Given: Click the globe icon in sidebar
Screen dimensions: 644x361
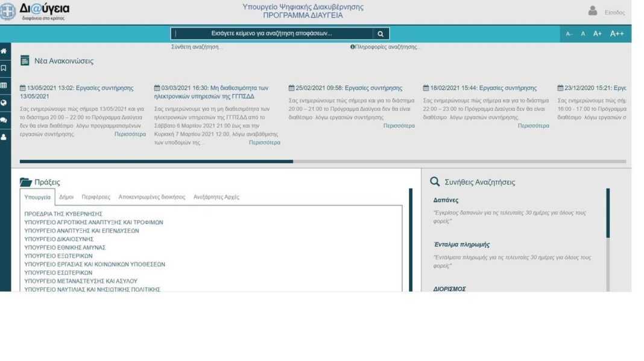Looking at the screenshot, I should tap(4, 103).
